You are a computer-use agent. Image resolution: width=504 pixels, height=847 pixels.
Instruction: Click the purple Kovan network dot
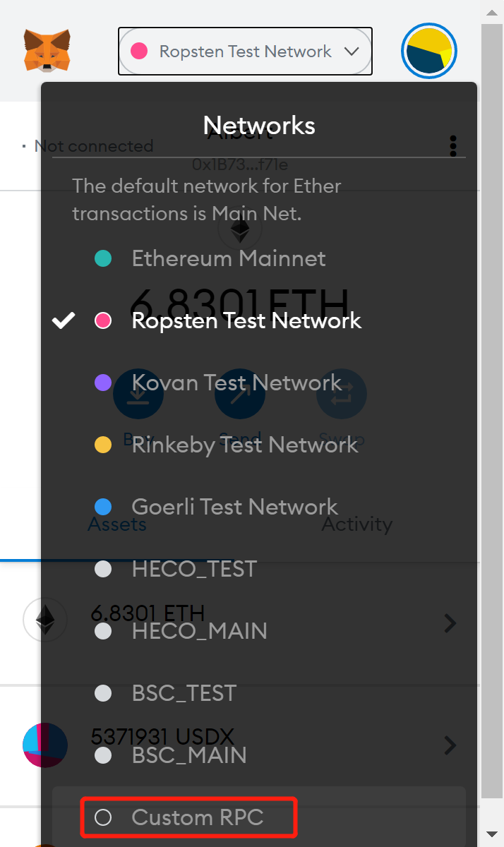pos(103,383)
